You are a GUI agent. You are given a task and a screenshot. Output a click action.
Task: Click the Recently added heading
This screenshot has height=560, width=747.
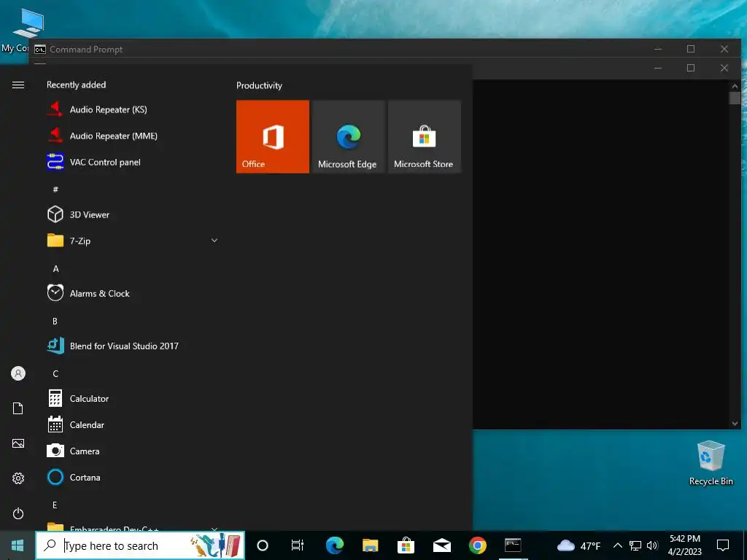click(x=76, y=85)
